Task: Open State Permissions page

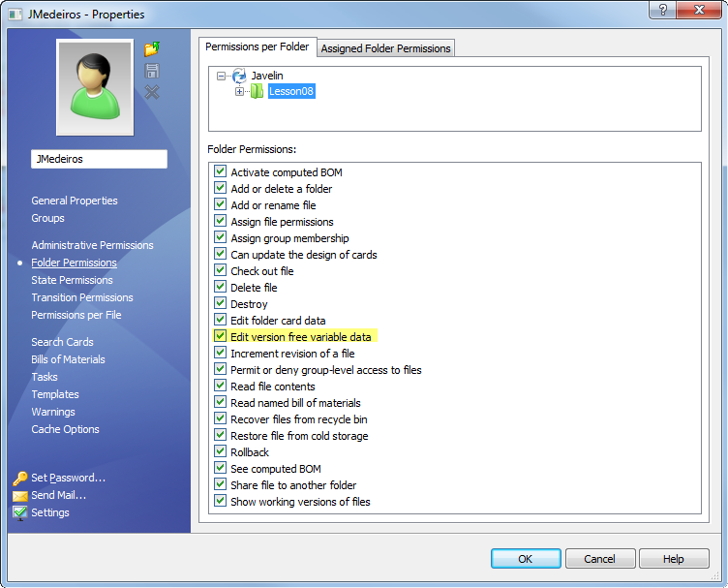Action: point(72,280)
